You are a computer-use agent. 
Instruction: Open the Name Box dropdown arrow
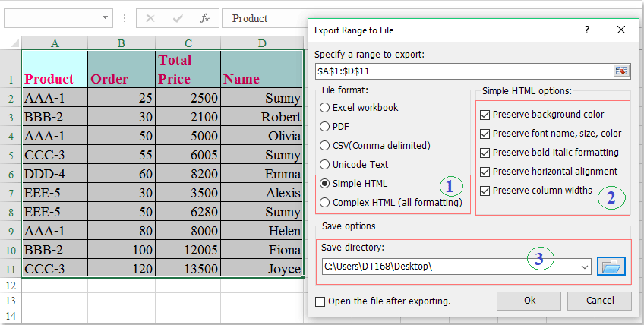105,17
